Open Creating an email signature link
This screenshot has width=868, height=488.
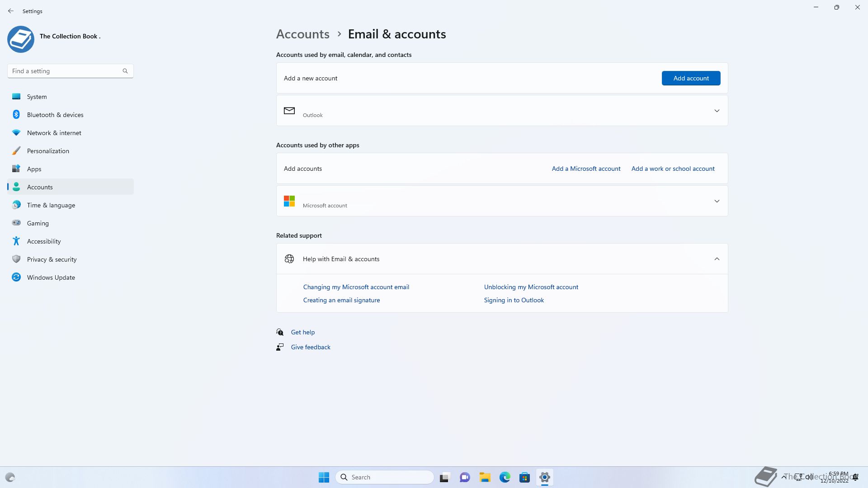(341, 300)
